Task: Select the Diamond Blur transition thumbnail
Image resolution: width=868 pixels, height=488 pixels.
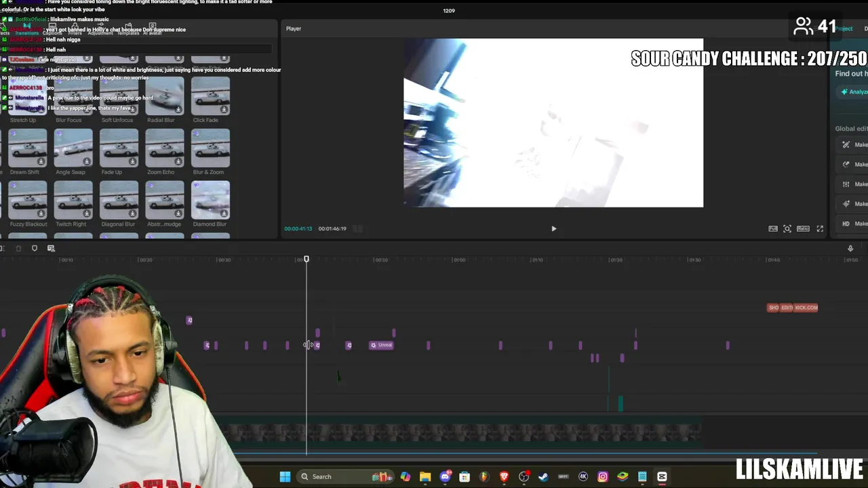Action: (210, 199)
